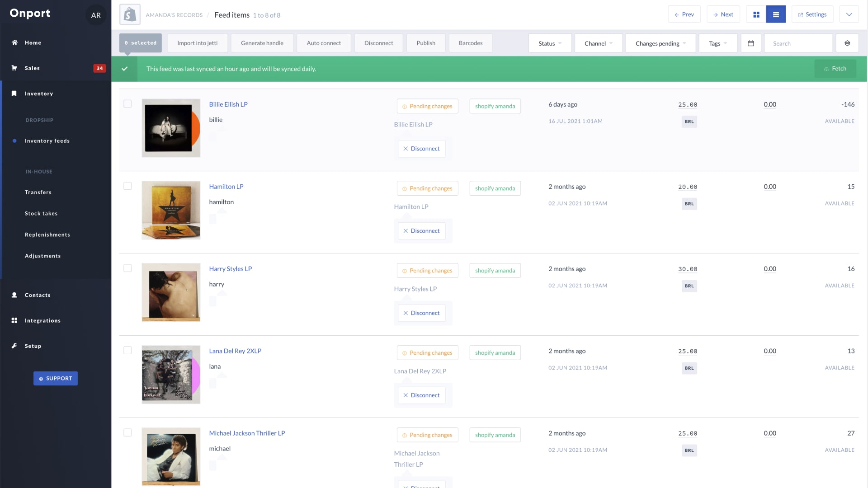Click the Home sidebar icon
The image size is (868, 488).
click(x=14, y=42)
